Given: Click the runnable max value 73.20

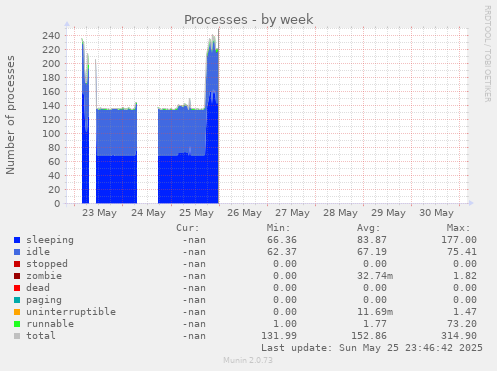Looking at the screenshot, I should [462, 324].
